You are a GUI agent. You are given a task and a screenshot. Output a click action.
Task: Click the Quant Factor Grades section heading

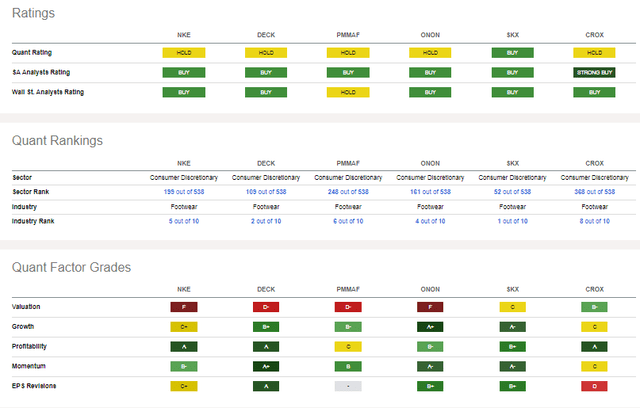[71, 267]
